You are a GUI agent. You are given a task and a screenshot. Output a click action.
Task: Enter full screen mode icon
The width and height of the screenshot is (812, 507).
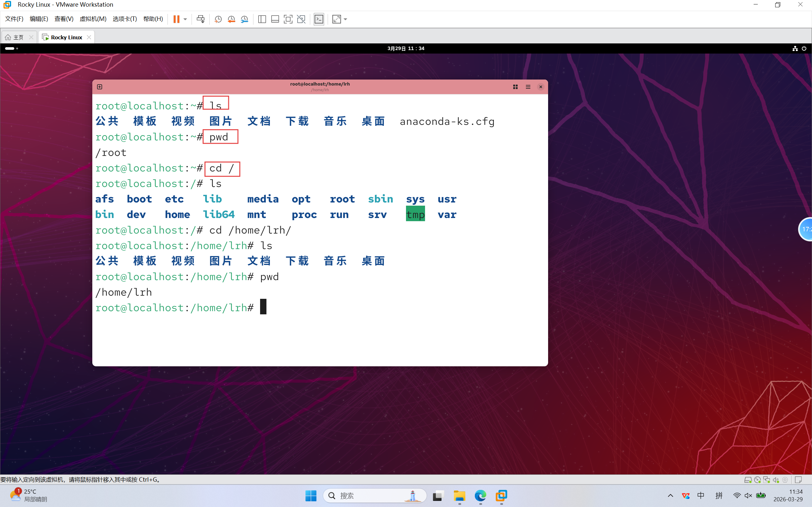[288, 19]
